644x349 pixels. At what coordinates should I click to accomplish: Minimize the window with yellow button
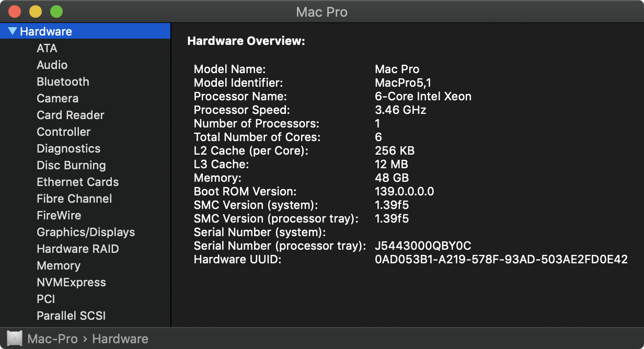pos(35,11)
